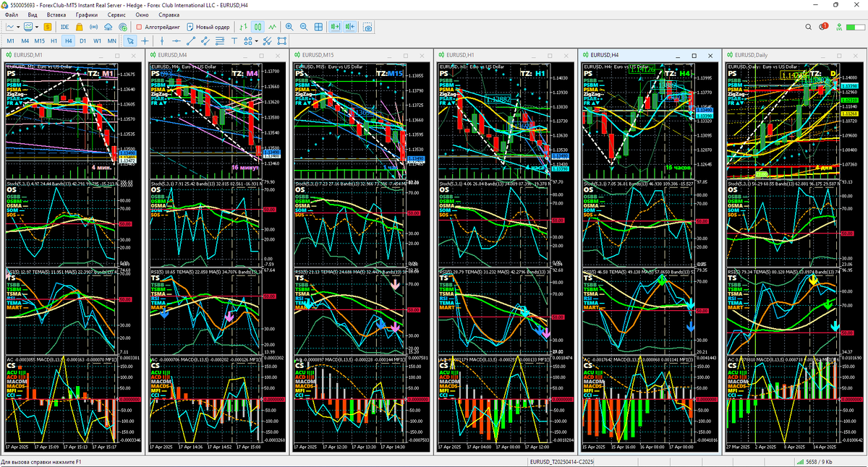The width and height of the screenshot is (868, 467).
Task: Expand the profiles dropdown arrow
Action: (x=37, y=27)
